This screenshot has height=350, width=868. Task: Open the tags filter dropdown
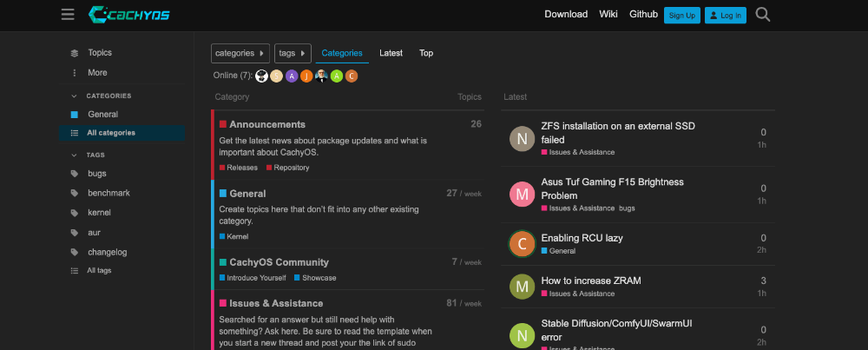coord(293,53)
